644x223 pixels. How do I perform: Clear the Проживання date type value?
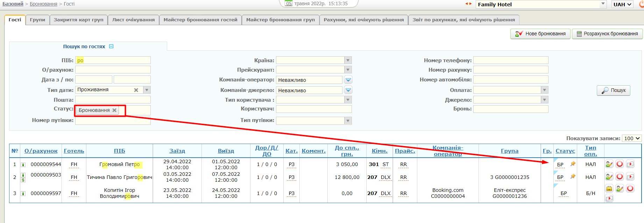point(136,90)
